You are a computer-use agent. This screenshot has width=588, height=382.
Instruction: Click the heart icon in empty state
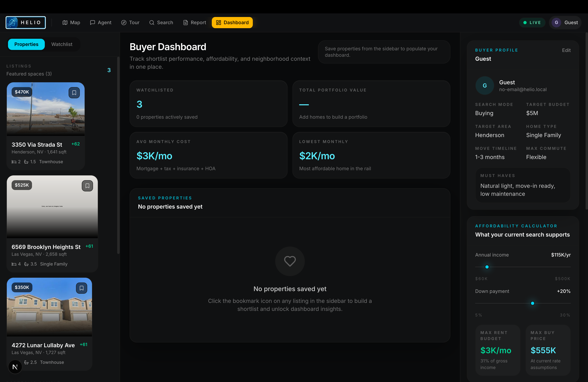click(290, 261)
